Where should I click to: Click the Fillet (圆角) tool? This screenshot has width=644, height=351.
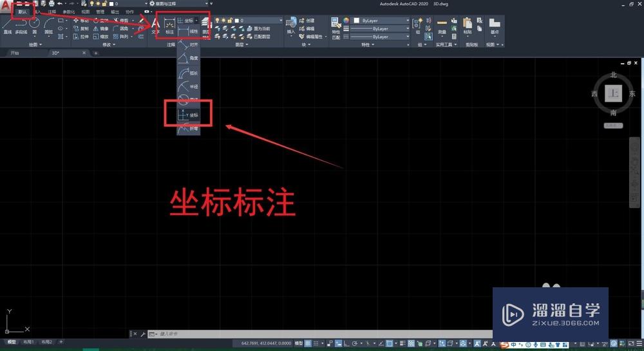pyautogui.click(x=121, y=28)
